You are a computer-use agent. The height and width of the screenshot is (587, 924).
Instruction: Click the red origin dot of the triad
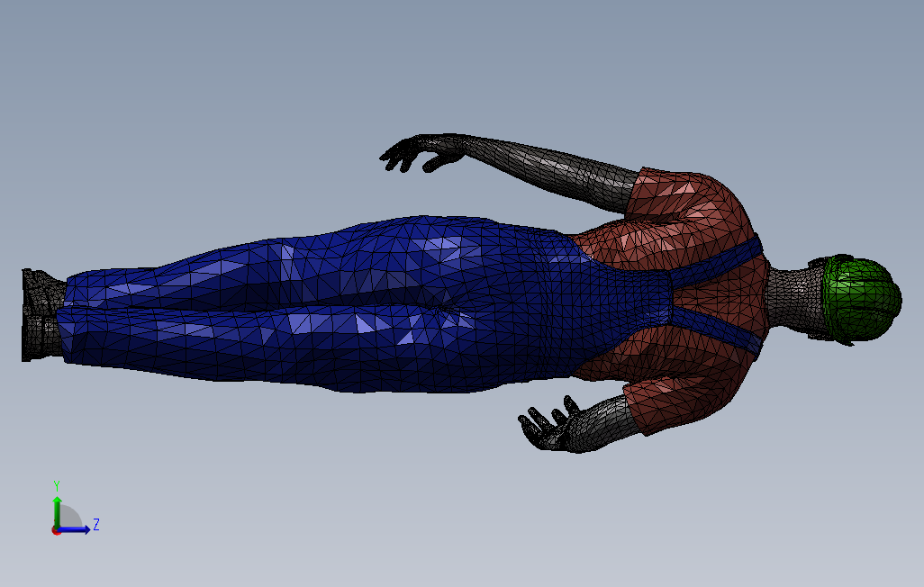(56, 531)
